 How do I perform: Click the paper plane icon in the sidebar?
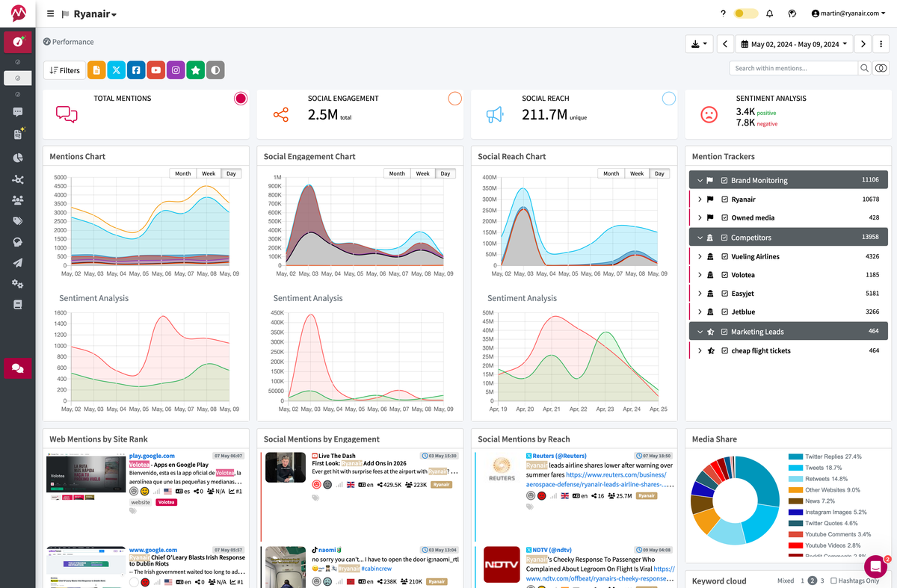pyautogui.click(x=18, y=263)
